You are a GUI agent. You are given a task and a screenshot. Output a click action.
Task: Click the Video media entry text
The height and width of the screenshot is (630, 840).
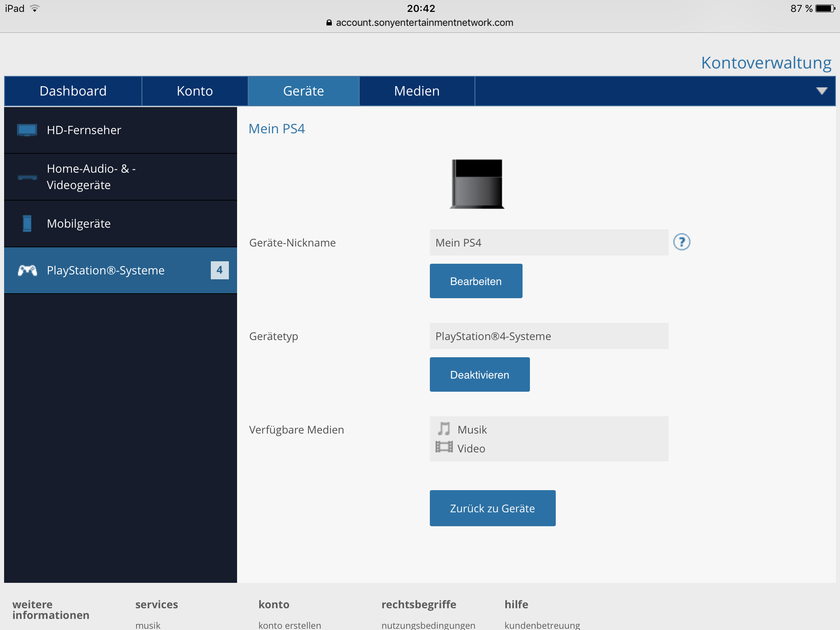[x=471, y=448]
